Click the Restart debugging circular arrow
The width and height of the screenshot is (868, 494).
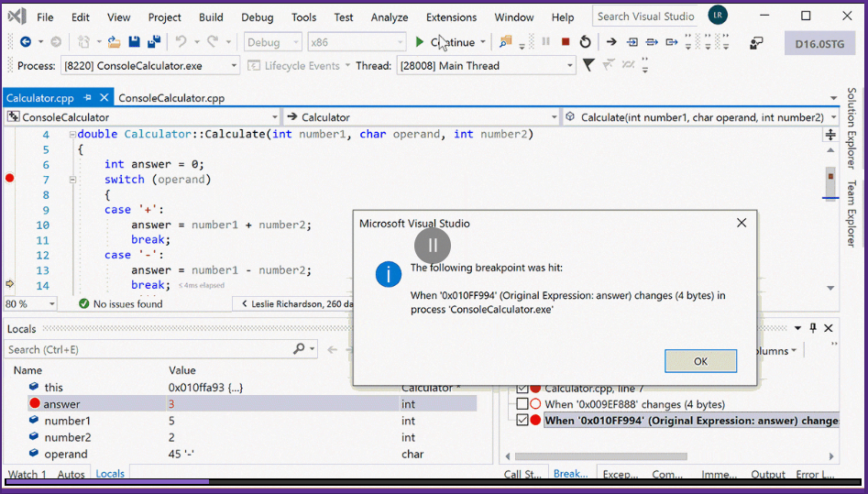[585, 42]
